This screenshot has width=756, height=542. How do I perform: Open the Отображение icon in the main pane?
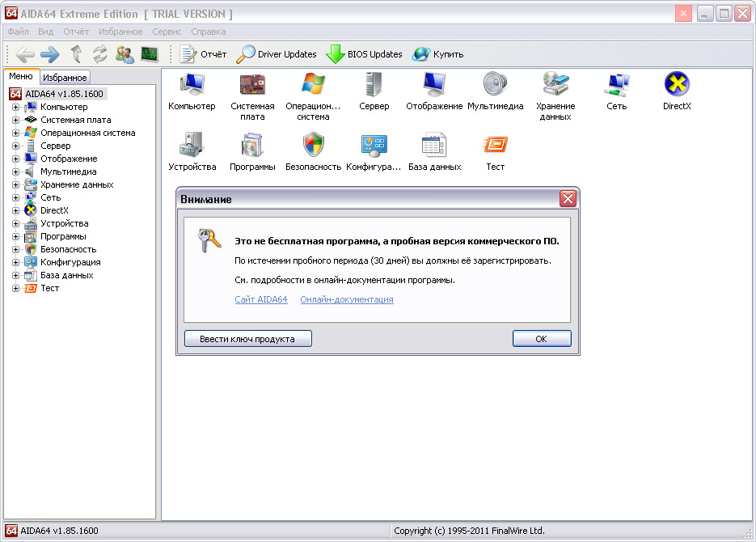(x=434, y=91)
